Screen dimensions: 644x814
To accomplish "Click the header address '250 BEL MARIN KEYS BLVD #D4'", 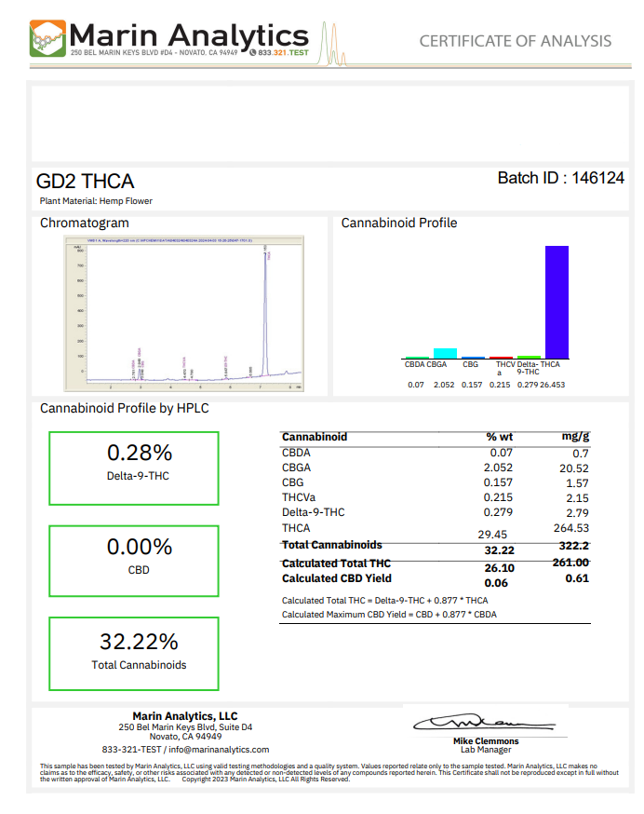I will (x=121, y=53).
